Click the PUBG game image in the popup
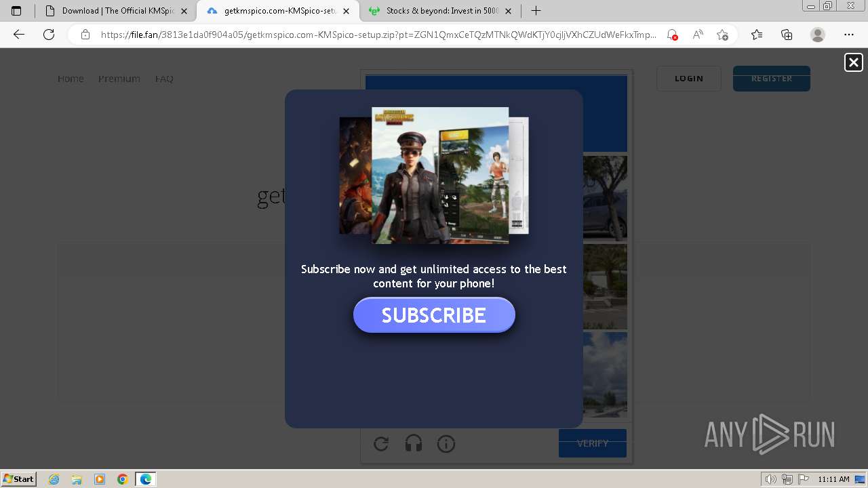This screenshot has height=488, width=868. 440,176
